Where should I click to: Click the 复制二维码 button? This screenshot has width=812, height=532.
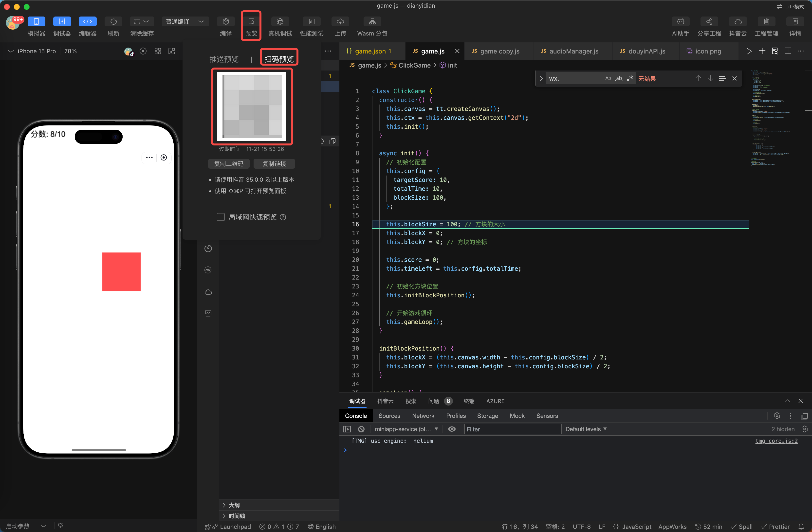(229, 164)
